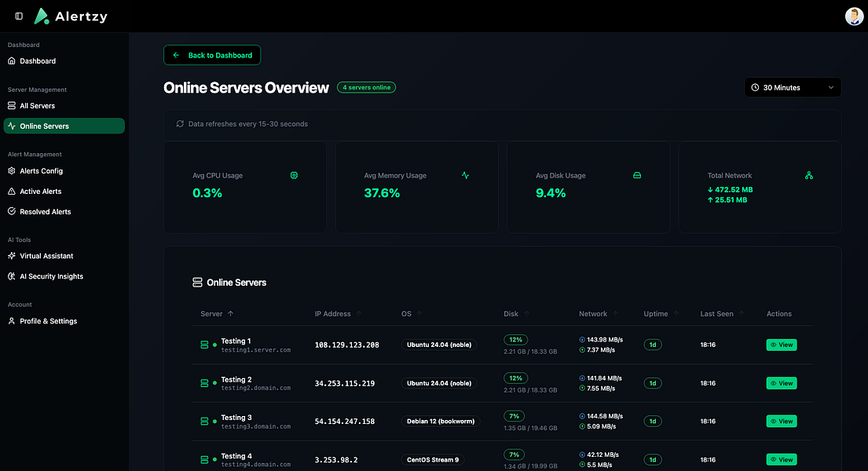The image size is (868, 471).
Task: Click the clock icon in time range selector
Action: tap(755, 87)
